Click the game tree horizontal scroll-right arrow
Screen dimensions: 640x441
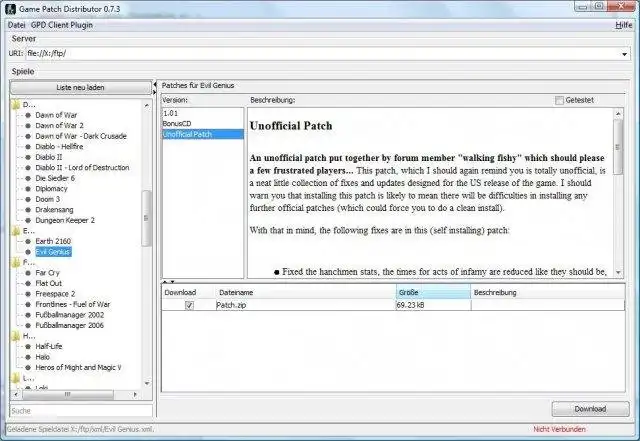(x=135, y=394)
